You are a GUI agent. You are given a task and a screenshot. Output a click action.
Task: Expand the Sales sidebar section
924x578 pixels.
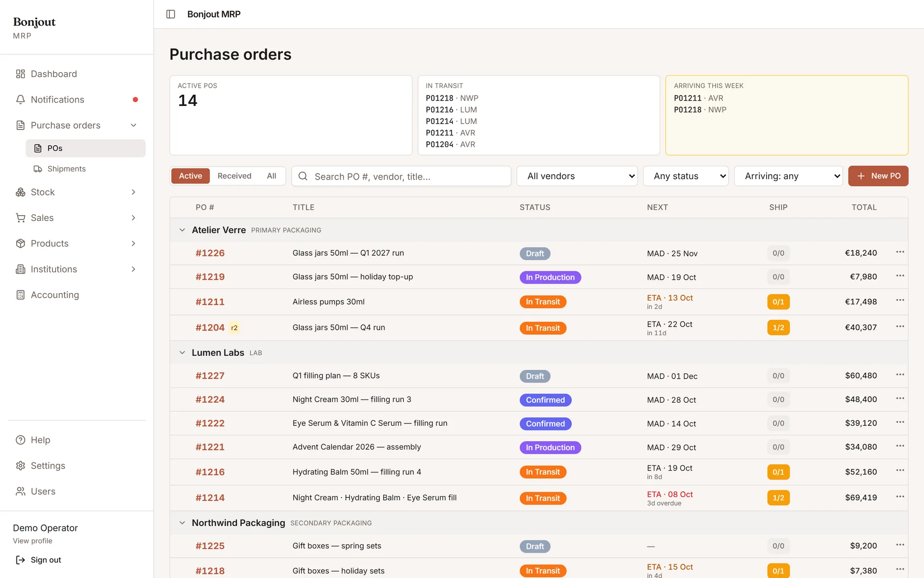(x=133, y=218)
